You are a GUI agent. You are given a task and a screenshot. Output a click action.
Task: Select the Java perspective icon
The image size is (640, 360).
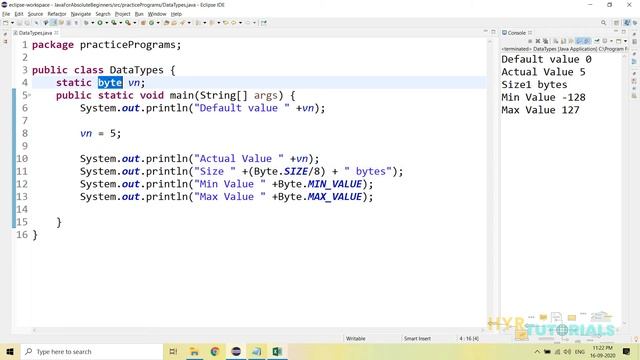(x=627, y=23)
